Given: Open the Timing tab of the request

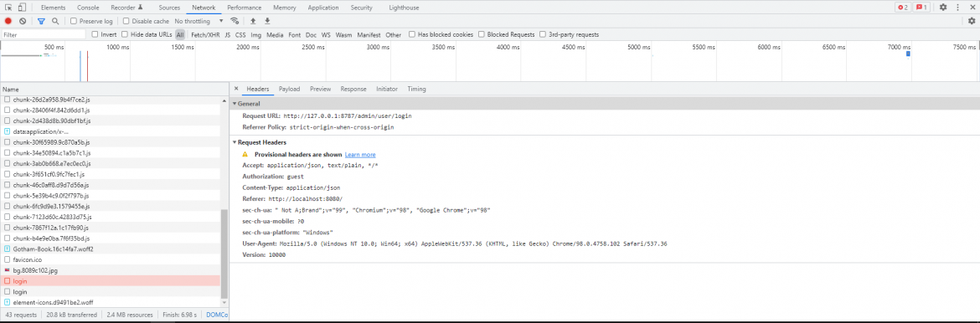Looking at the screenshot, I should click(417, 89).
